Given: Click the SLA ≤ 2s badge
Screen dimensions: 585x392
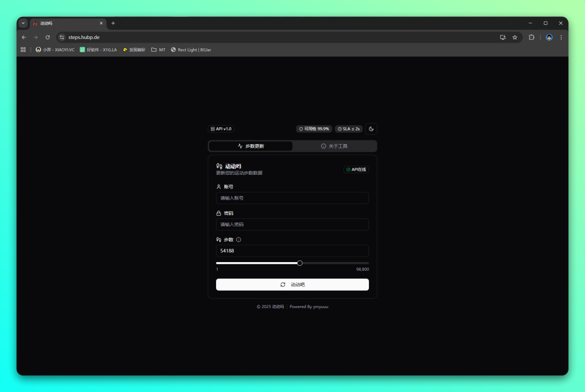Looking at the screenshot, I should point(349,129).
